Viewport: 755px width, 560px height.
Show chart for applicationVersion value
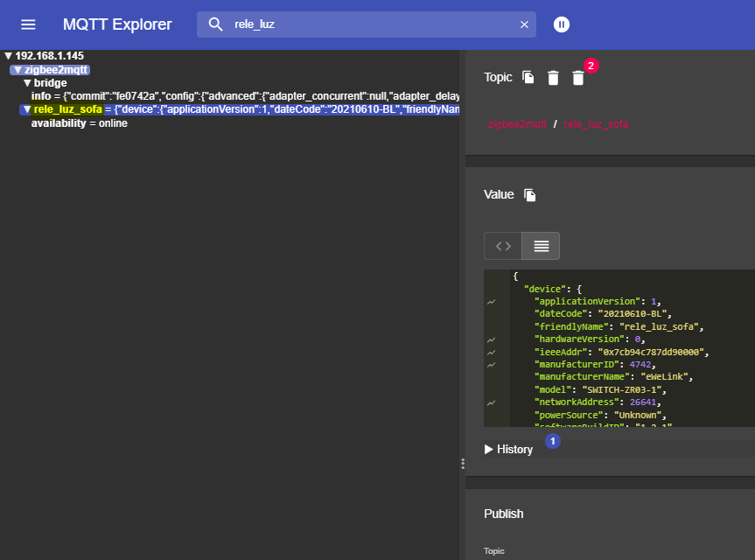[x=492, y=301]
